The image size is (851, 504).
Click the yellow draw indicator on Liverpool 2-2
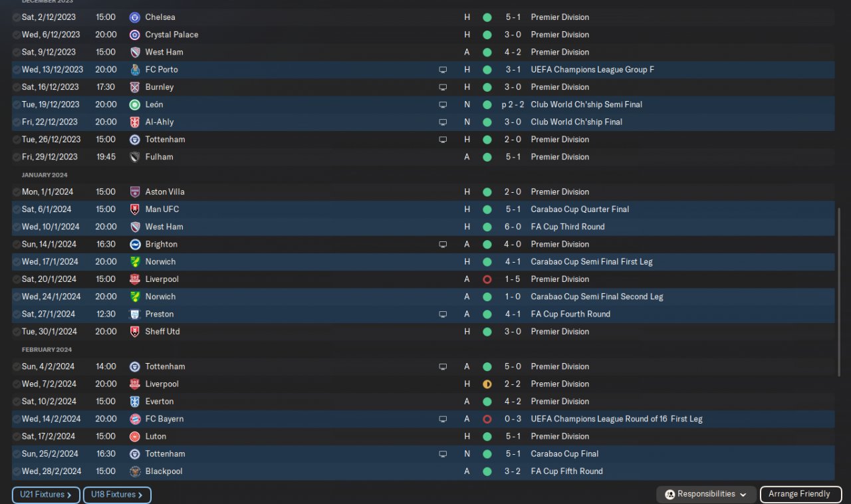[487, 384]
